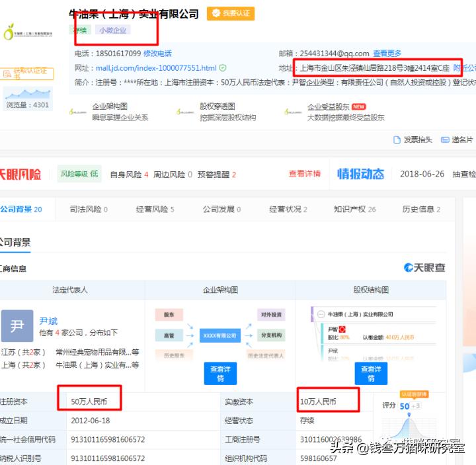Click the green verified shield icon after website
This screenshot has width=476, height=465.
223,68
